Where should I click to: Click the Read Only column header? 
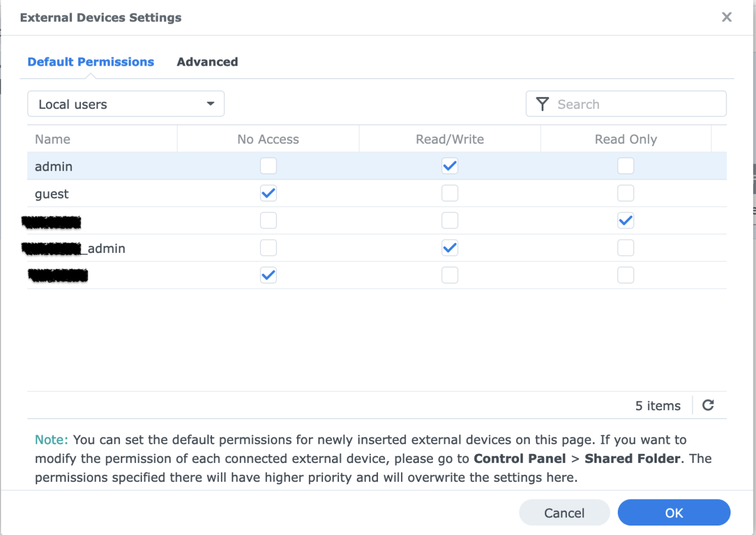pyautogui.click(x=625, y=140)
